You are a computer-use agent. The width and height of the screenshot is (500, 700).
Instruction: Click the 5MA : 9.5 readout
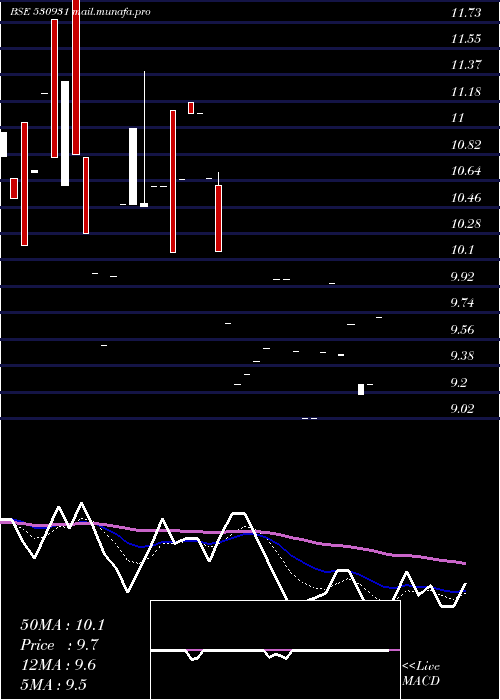54,684
